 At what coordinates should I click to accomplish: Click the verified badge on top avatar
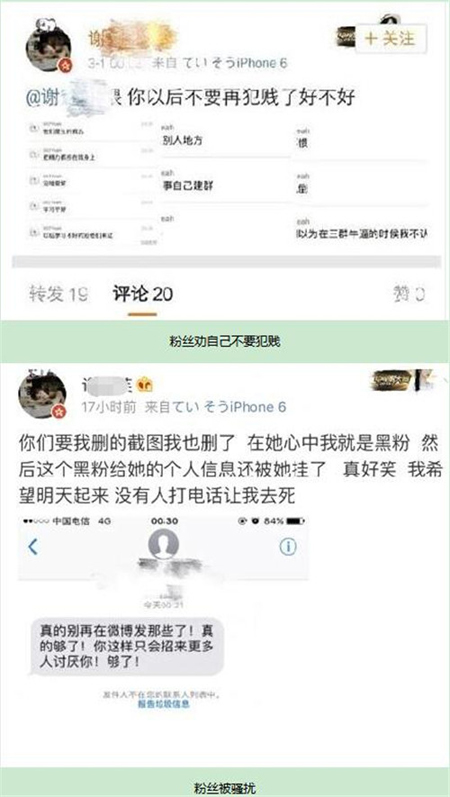click(65, 65)
